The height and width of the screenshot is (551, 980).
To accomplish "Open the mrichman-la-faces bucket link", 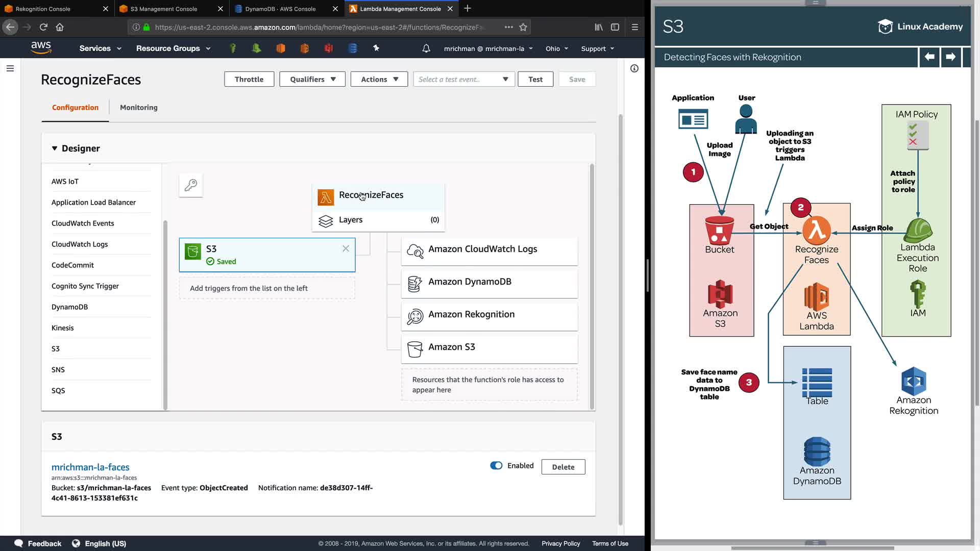I will 90,467.
